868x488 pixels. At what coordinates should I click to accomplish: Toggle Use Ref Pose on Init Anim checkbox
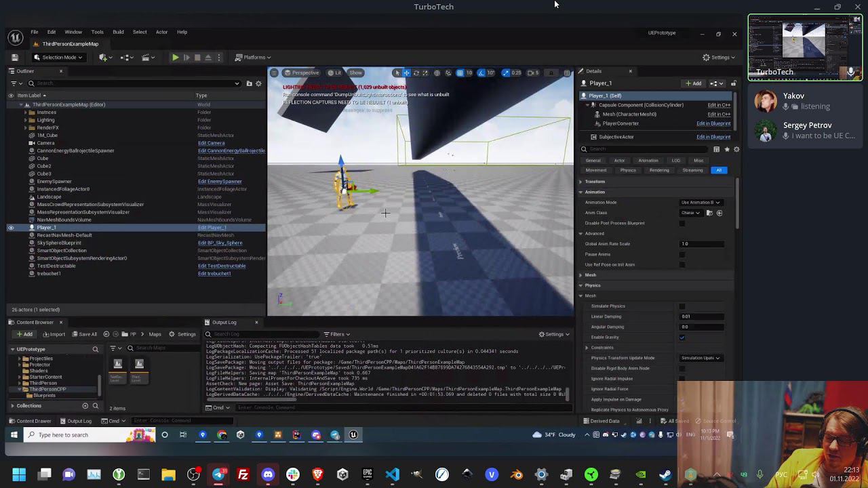pyautogui.click(x=682, y=264)
